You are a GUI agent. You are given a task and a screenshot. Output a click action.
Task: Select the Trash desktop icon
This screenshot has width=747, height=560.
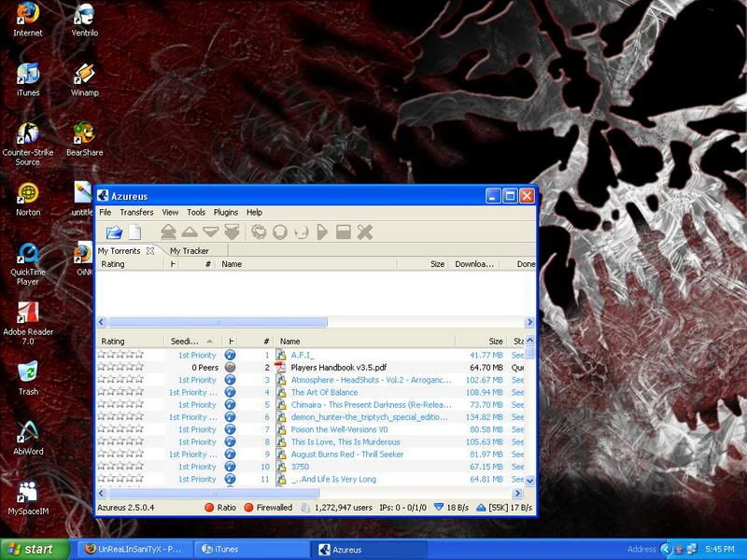(x=28, y=378)
